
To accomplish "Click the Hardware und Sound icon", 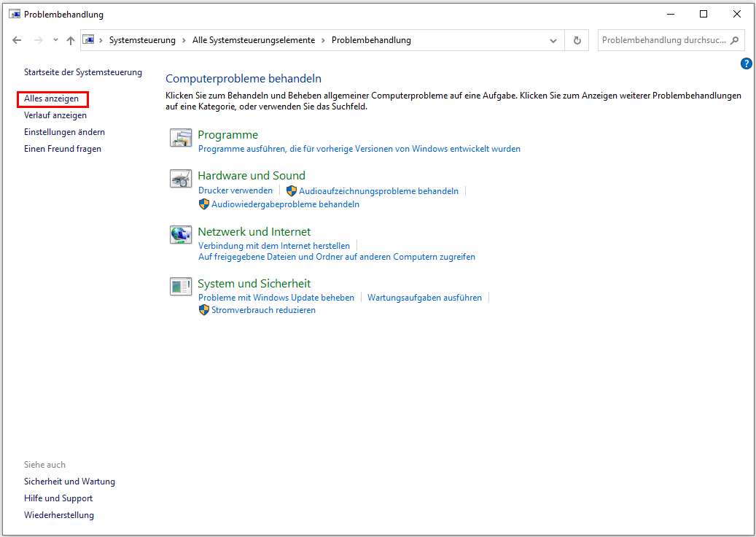I will [181, 178].
